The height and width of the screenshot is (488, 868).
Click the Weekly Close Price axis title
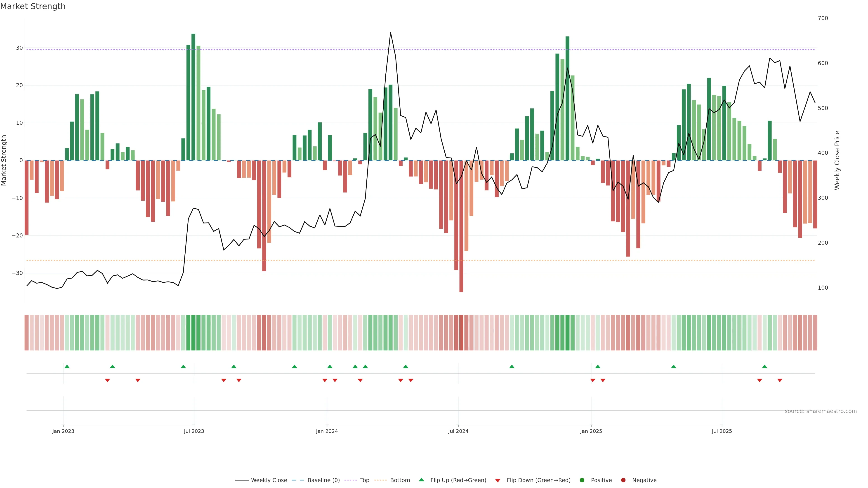[837, 160]
